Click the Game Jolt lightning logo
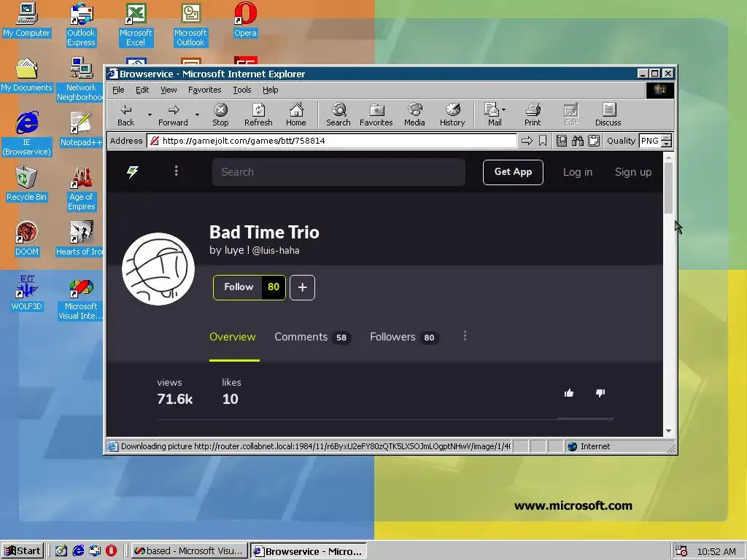This screenshot has width=747, height=560. [x=133, y=172]
